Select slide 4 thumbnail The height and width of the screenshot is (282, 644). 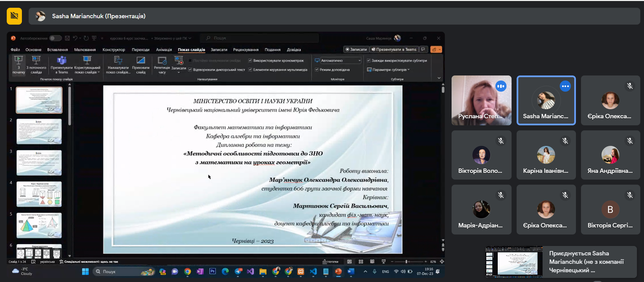click(x=39, y=194)
